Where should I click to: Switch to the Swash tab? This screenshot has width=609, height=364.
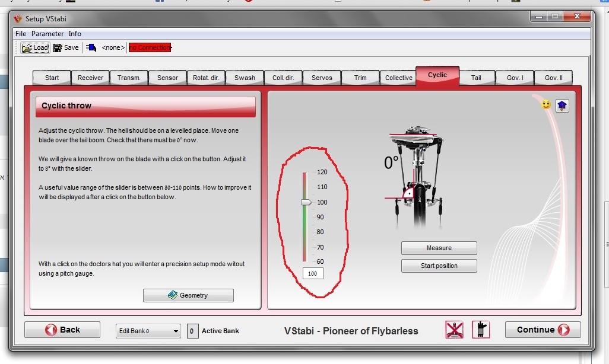coord(245,78)
